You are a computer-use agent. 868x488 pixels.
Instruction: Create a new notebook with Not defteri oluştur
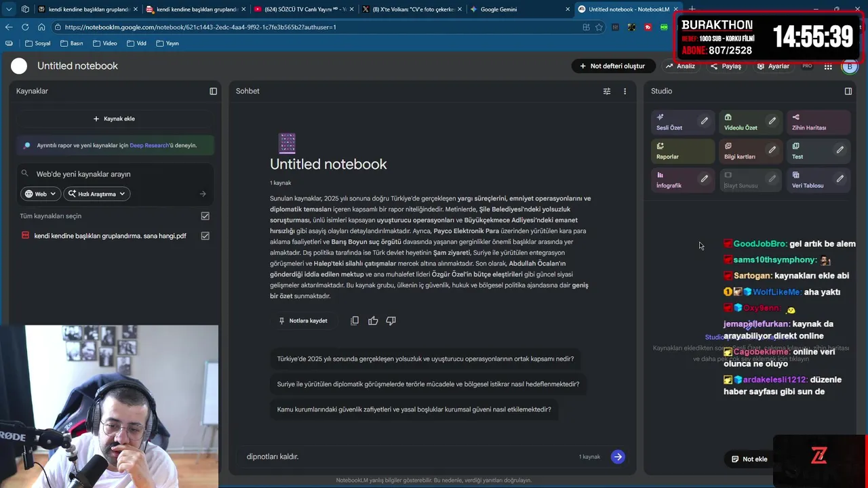point(612,66)
